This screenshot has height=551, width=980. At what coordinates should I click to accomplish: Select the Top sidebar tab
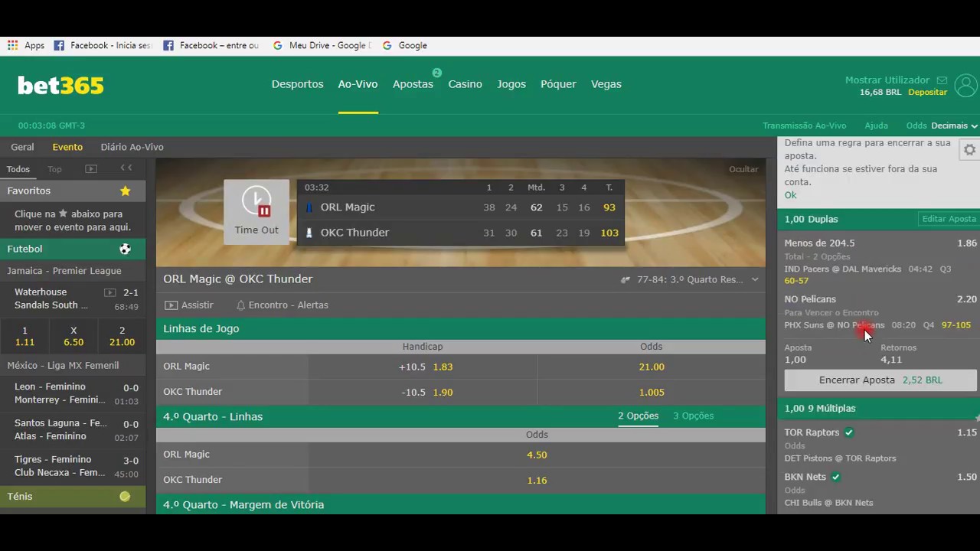(x=54, y=169)
